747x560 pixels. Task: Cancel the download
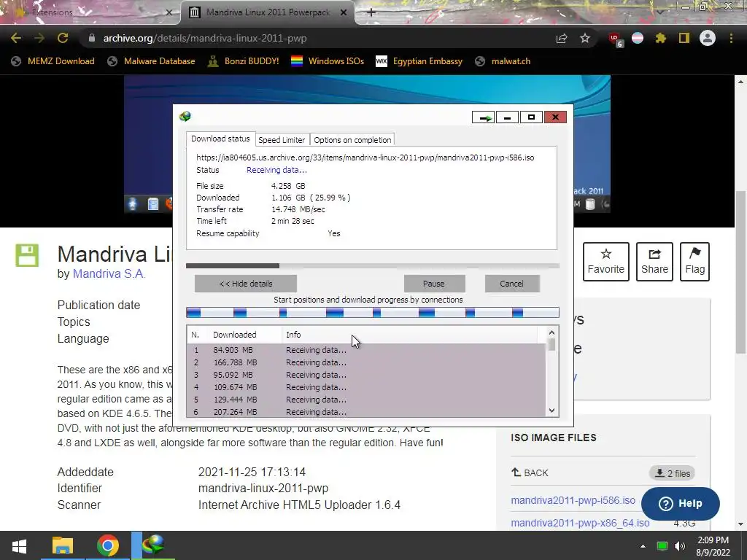pyautogui.click(x=512, y=284)
